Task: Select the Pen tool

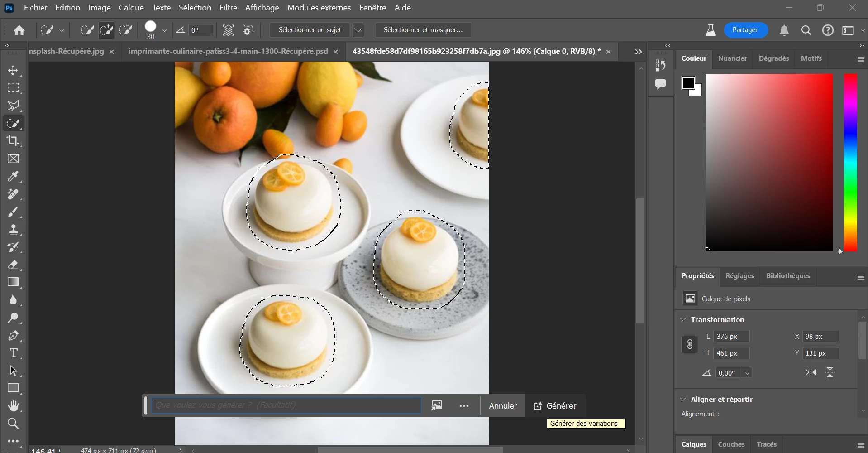Action: [x=13, y=336]
